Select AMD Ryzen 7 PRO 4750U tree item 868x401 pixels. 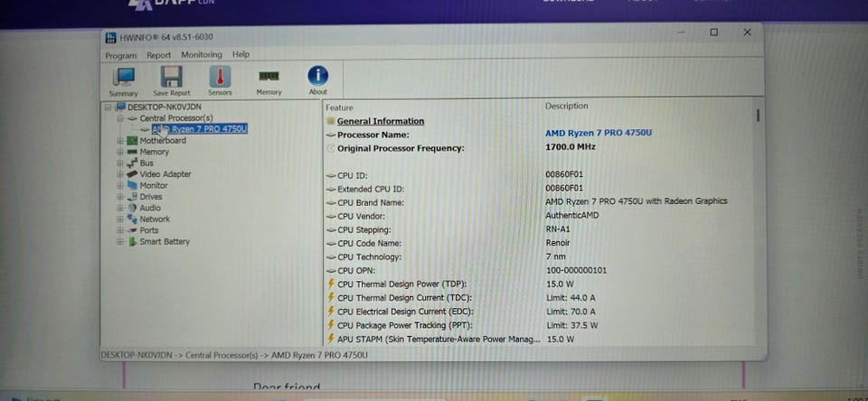[199, 129]
